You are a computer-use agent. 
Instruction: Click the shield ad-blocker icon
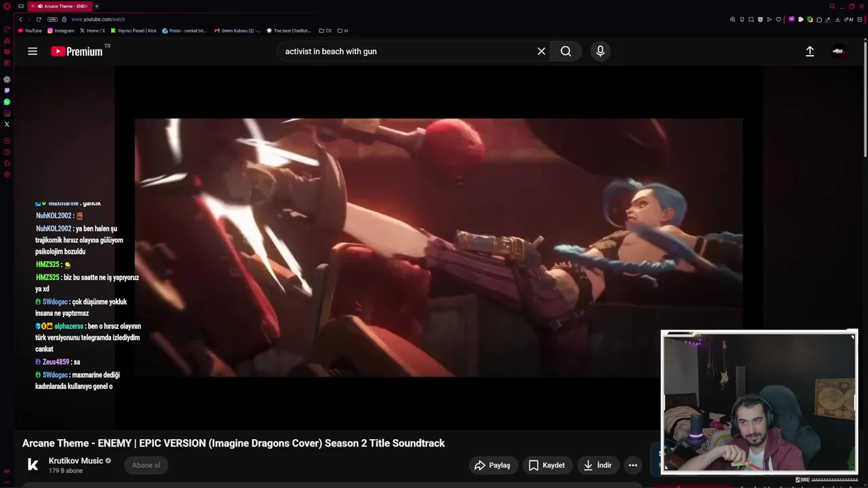coord(760,20)
